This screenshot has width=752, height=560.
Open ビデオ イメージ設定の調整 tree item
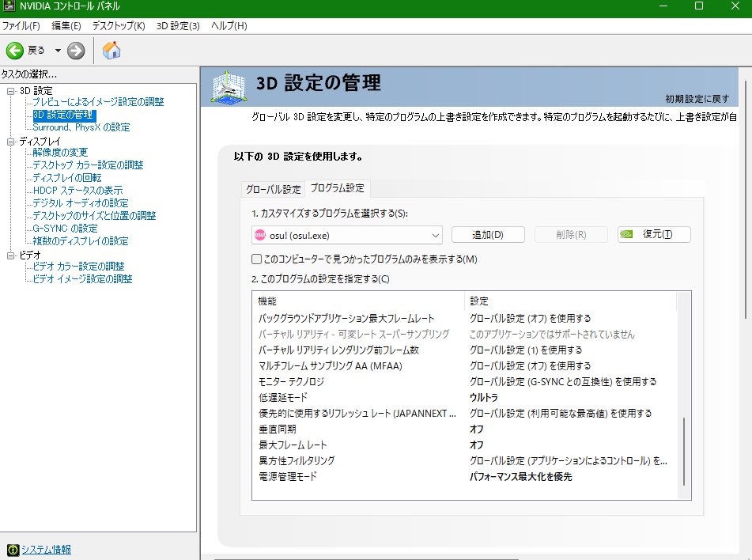tap(82, 278)
